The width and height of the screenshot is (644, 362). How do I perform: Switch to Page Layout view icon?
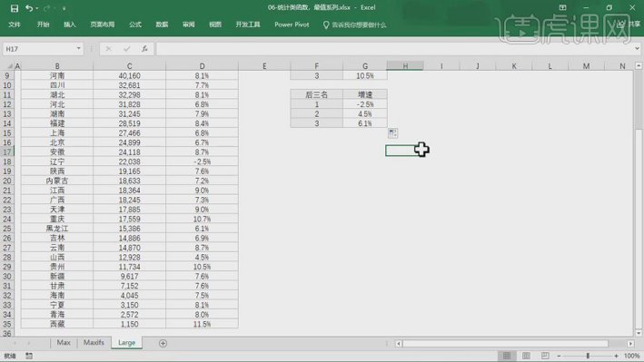pos(526,356)
